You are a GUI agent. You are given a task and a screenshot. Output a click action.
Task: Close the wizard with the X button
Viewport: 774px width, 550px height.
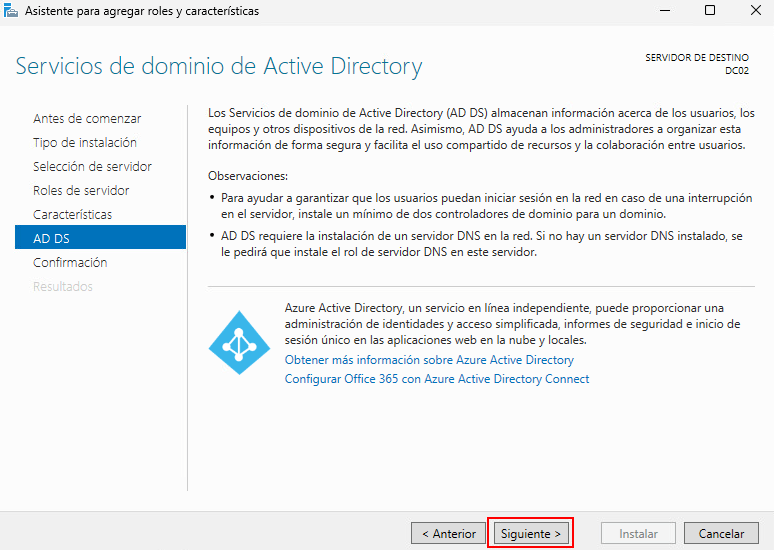755,11
